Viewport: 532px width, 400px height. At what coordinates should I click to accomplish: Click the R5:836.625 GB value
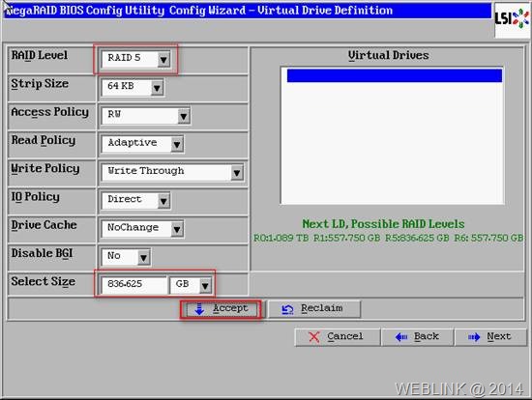point(417,238)
